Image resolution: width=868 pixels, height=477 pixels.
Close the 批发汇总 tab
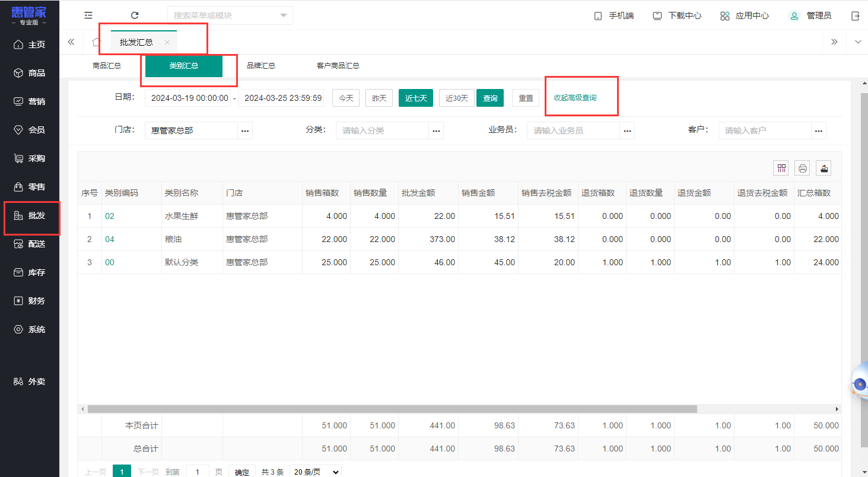point(167,43)
